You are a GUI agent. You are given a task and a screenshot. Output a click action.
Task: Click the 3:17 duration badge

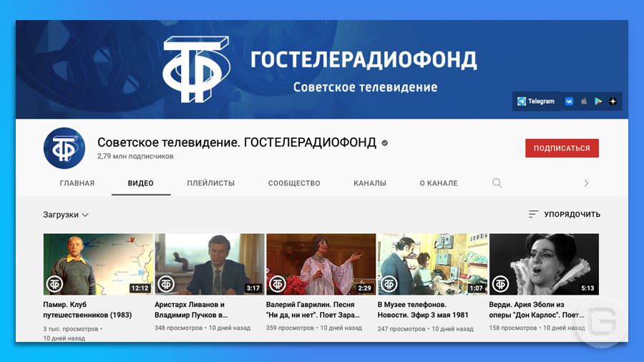coord(253,288)
